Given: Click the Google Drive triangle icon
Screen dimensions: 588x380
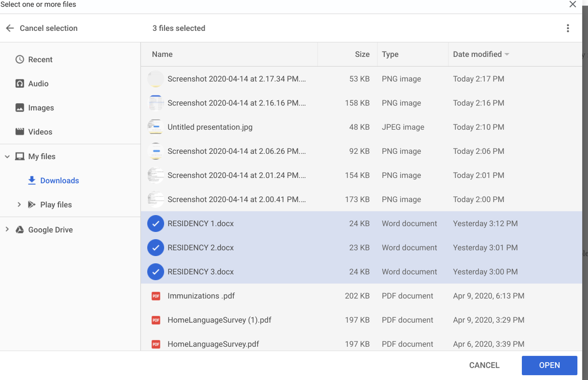Looking at the screenshot, I should [x=20, y=229].
